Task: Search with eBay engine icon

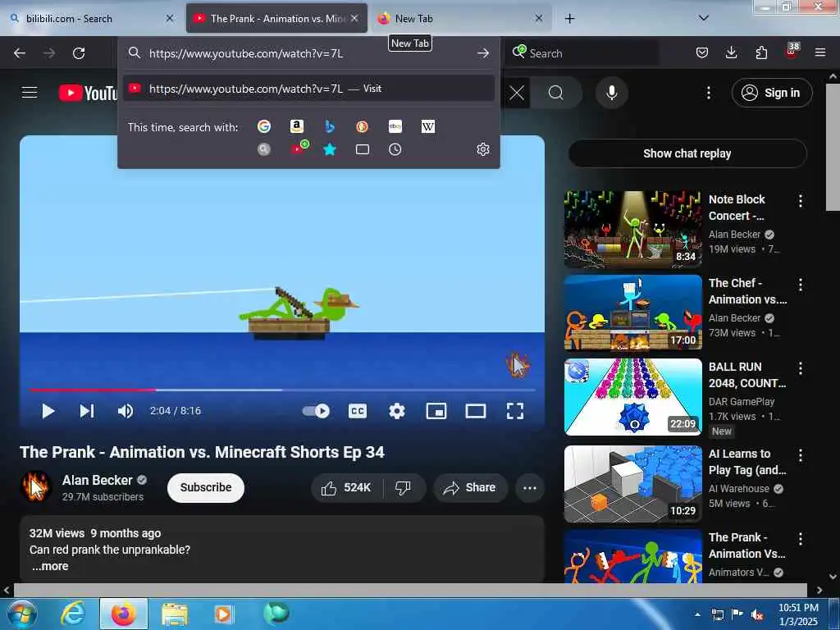Action: (395, 126)
